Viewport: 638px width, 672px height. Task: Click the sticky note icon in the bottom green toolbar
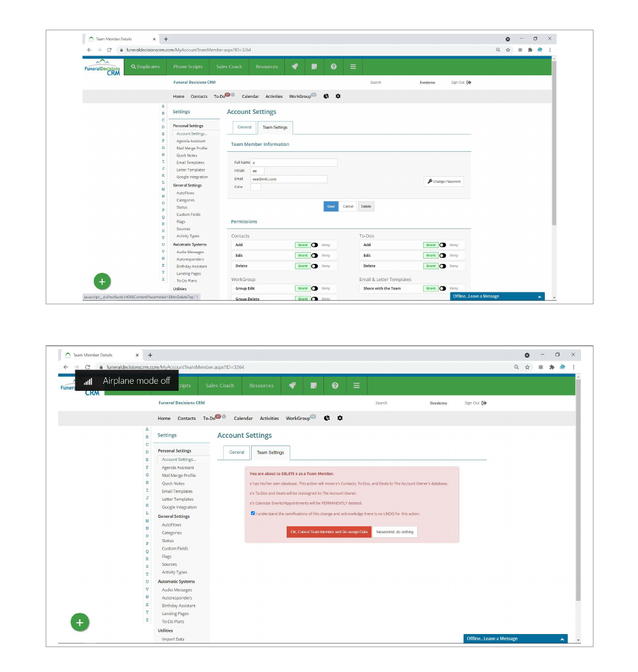(x=313, y=386)
